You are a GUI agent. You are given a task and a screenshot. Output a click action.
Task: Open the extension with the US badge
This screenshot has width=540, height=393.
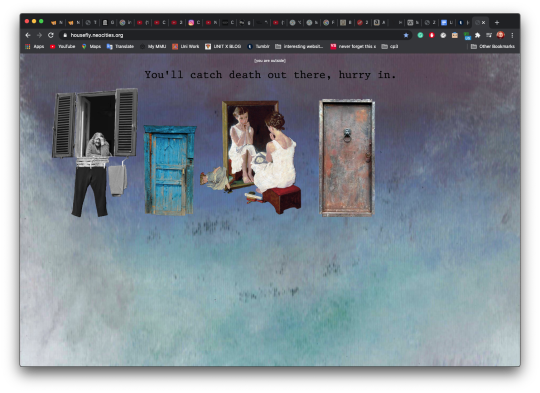(x=467, y=35)
